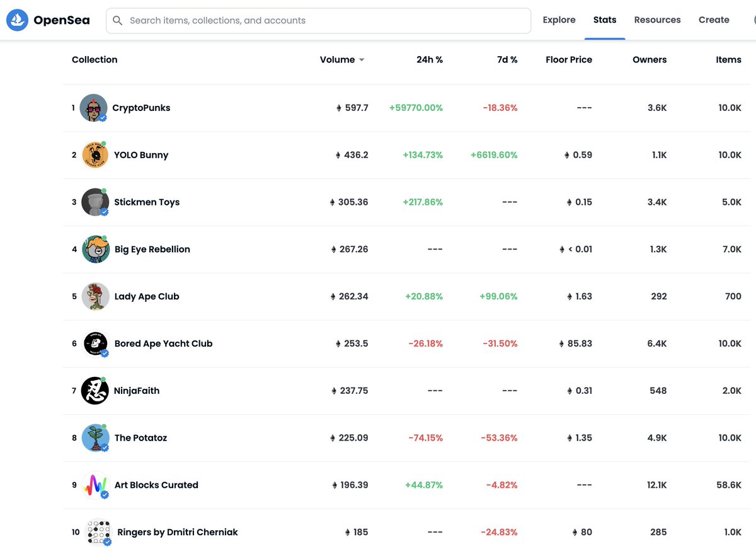Open the CryptoPunks avatar thumbnail
756x554 pixels.
[x=93, y=108]
